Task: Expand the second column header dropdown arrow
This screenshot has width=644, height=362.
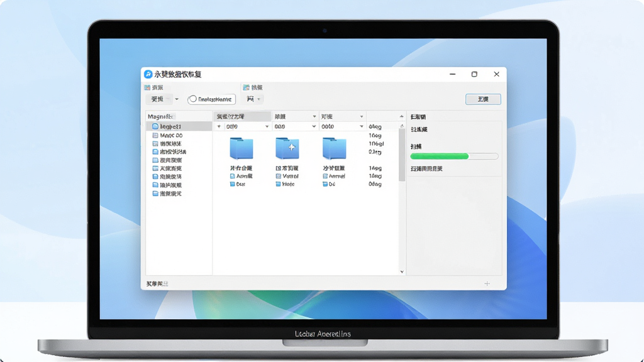Action: tap(314, 116)
